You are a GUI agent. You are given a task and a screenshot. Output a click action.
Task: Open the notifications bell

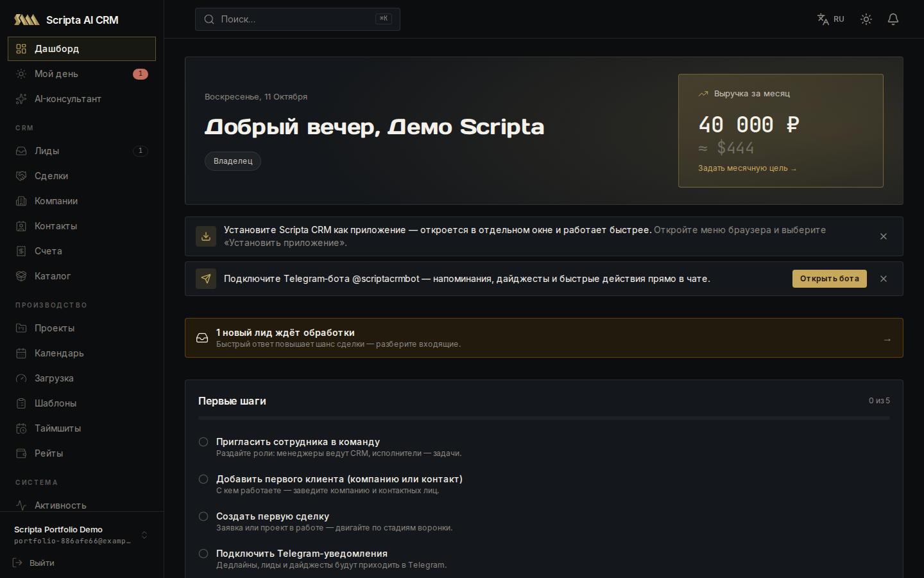click(893, 19)
